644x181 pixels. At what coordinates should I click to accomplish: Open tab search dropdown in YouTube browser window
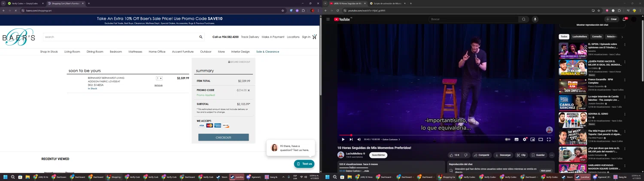pos(325,3)
